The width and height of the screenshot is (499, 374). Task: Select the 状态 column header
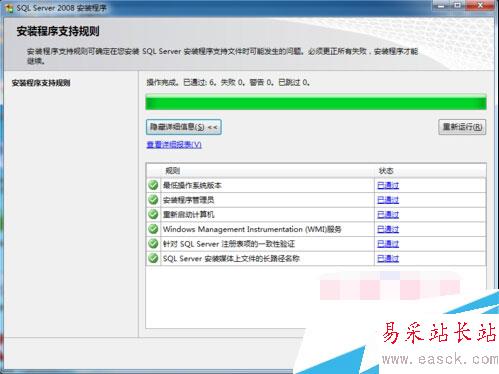point(386,171)
